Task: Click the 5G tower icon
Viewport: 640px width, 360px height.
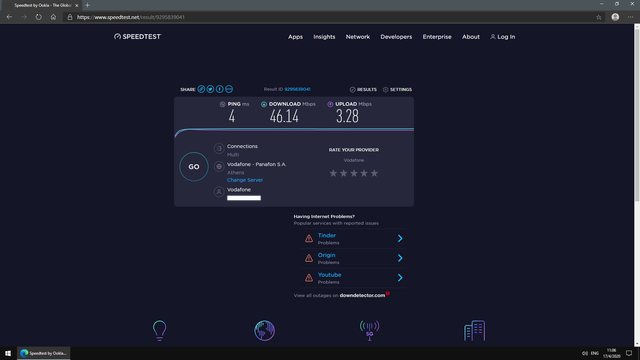Action: click(369, 330)
